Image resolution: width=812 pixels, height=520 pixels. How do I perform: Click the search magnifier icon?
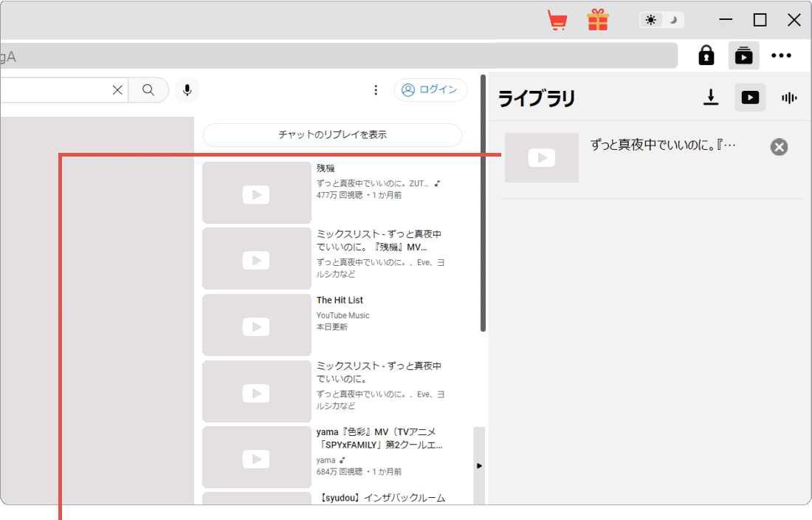coord(148,90)
